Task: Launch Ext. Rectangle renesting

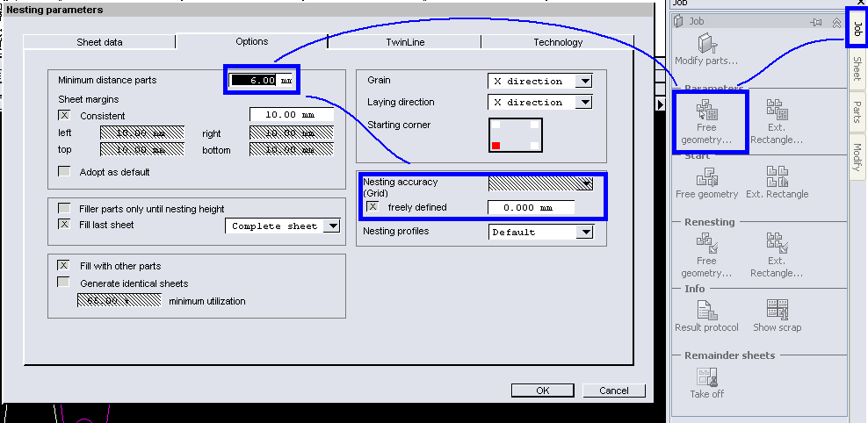Action: [x=776, y=255]
